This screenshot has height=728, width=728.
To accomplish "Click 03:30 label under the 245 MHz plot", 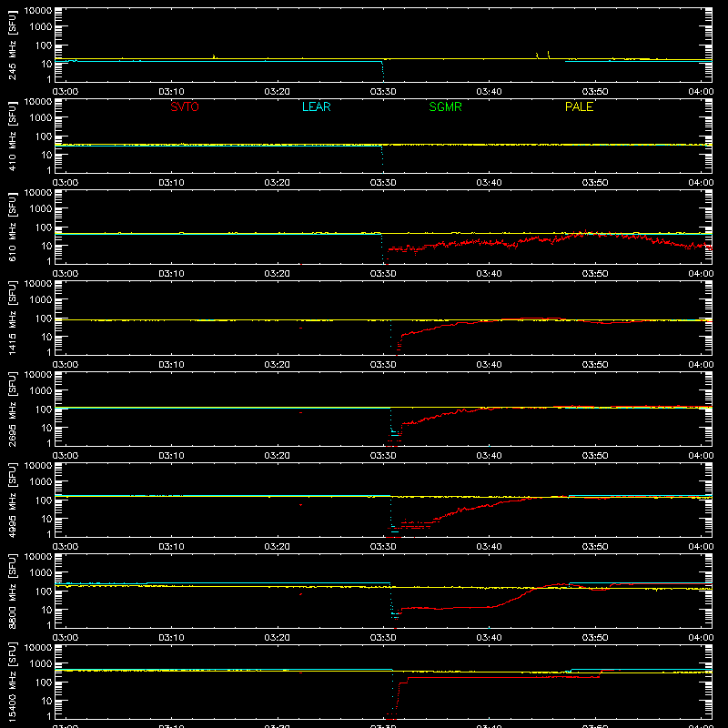I will 383,92.
